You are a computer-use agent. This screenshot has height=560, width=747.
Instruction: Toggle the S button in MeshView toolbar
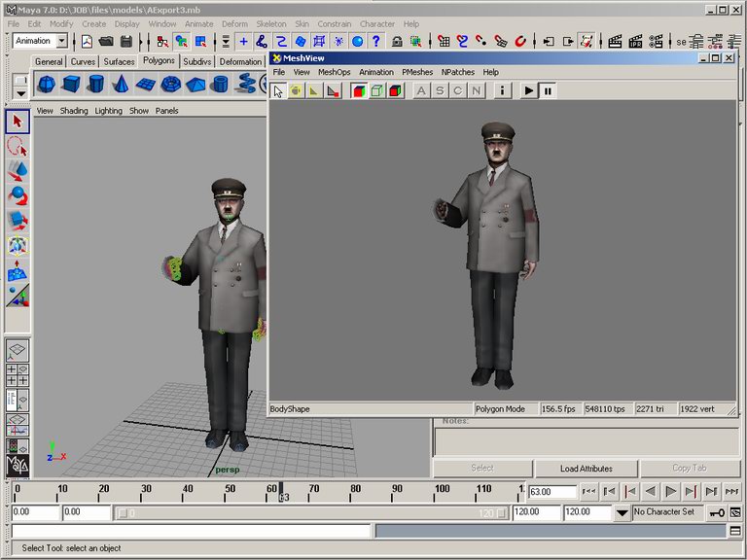click(x=440, y=90)
